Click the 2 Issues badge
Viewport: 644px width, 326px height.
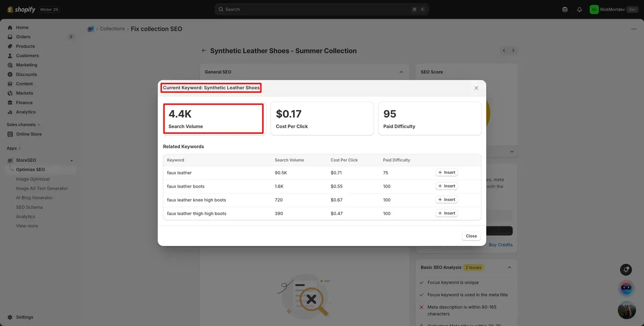click(473, 267)
